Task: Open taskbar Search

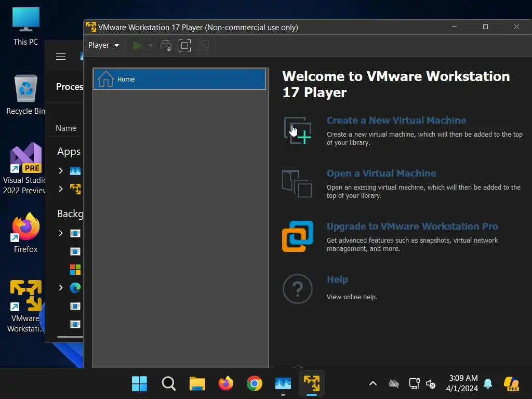Action: tap(169, 384)
